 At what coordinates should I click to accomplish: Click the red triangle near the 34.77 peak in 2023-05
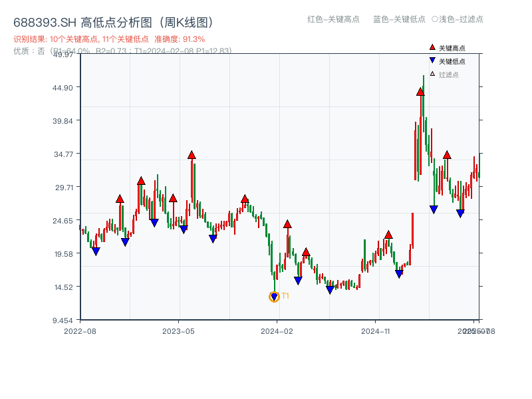[191, 154]
